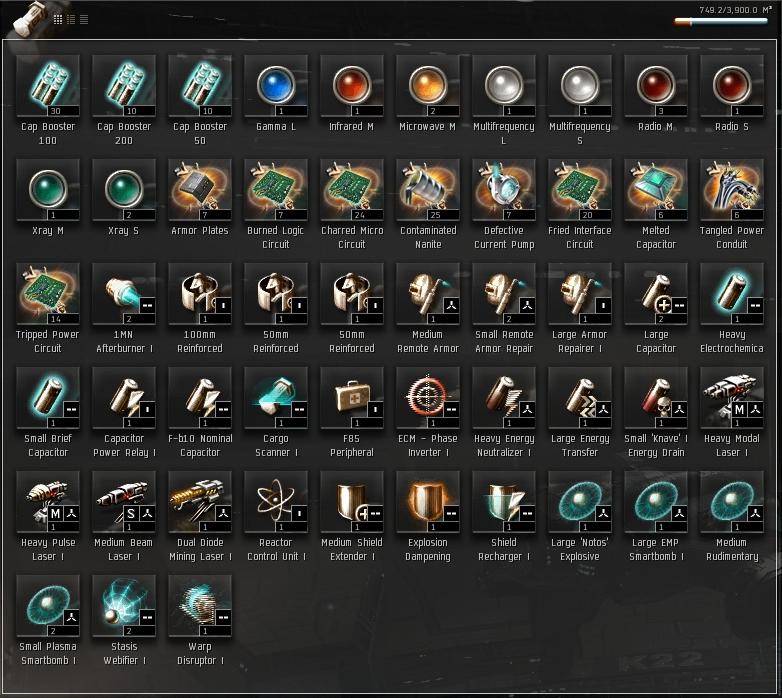782x698 pixels.
Task: Select the Infrared M crystal
Action: [x=352, y=86]
